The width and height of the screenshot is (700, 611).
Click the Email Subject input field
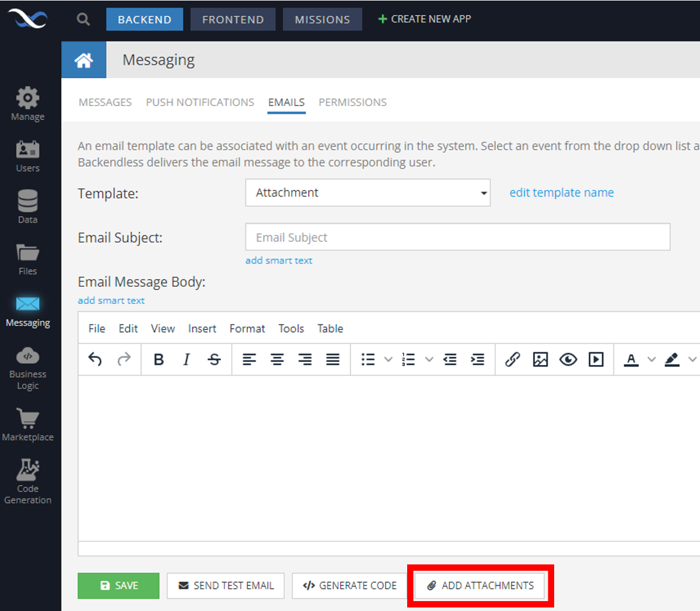click(457, 237)
